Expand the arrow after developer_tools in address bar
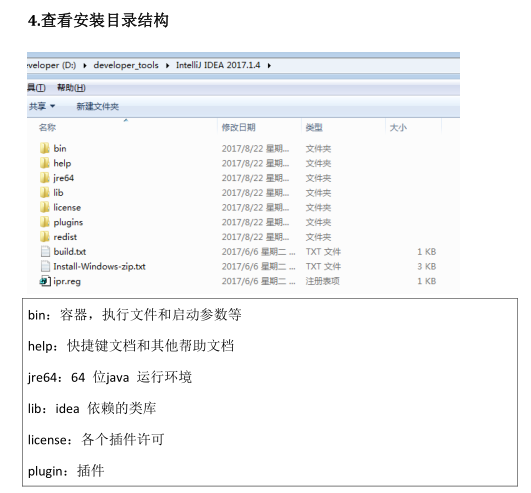The height and width of the screenshot is (493, 531). click(x=167, y=65)
